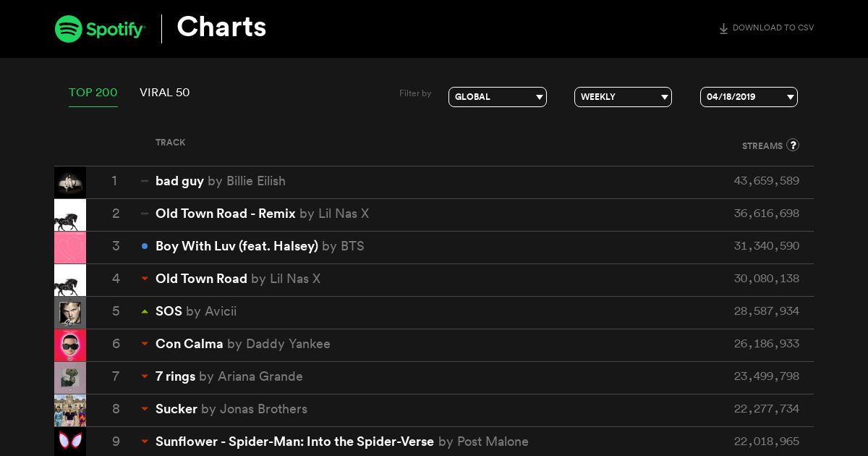Screen dimensions: 868x456
Task: Click the red down arrow beside Sucker
Action: [145, 409]
